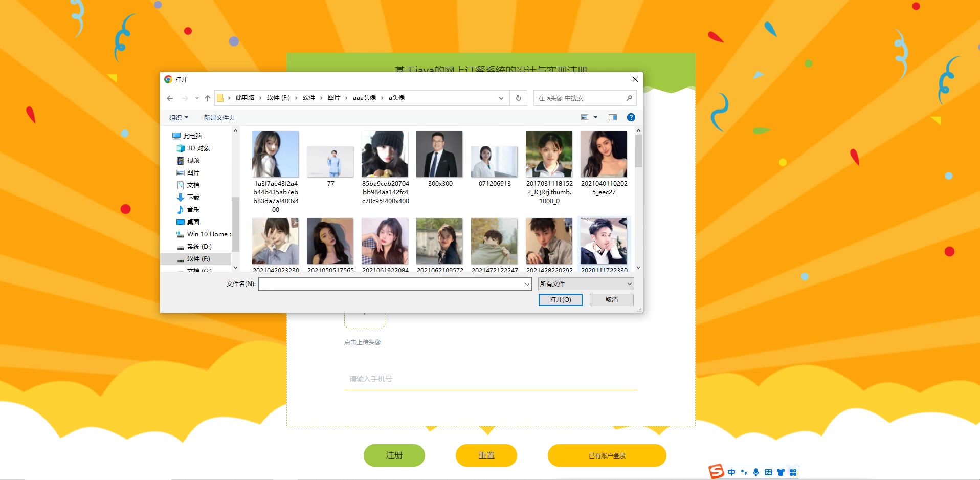Click the 重置 button on the page
980x480 pixels.
click(486, 455)
